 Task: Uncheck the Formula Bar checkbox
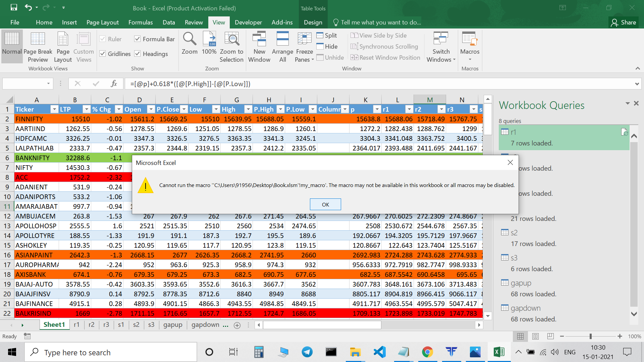coord(137,39)
